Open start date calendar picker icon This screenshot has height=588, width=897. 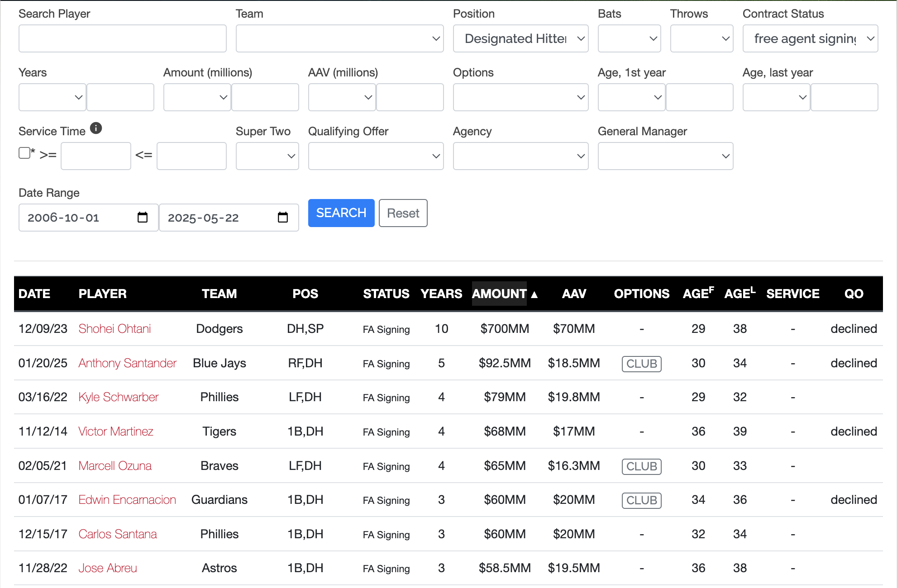[x=143, y=218]
